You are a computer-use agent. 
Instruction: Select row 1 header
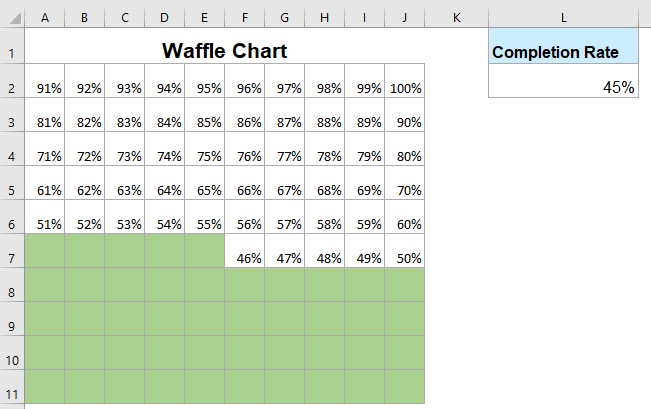click(12, 52)
